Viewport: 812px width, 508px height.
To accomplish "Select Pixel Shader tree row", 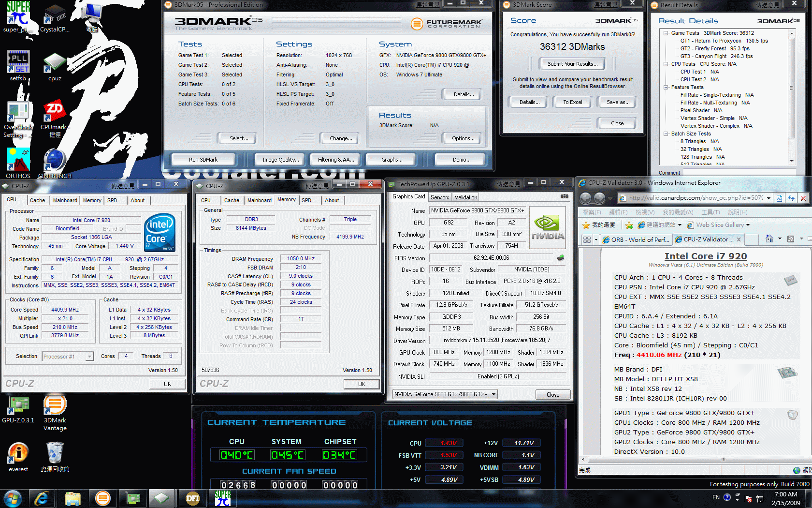I will (x=701, y=110).
